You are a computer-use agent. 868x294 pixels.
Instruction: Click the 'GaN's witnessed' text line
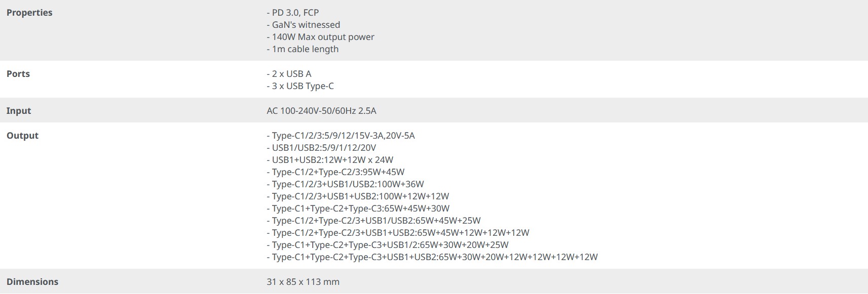click(304, 25)
